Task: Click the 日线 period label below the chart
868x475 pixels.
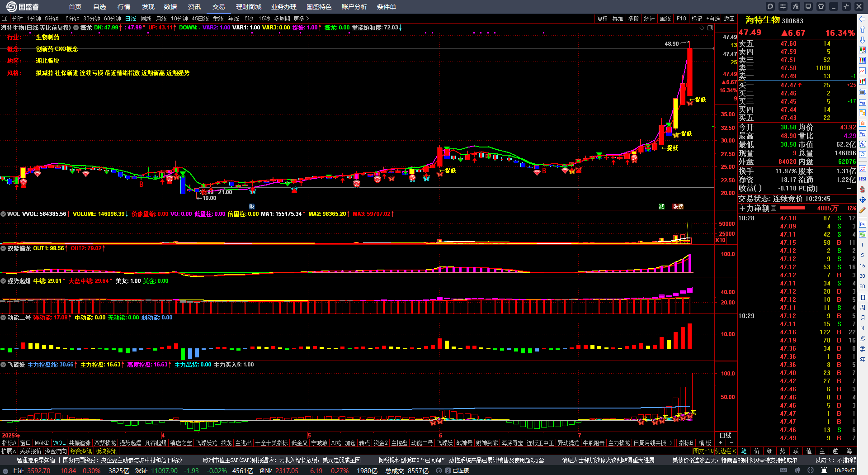Action: [x=726, y=435]
